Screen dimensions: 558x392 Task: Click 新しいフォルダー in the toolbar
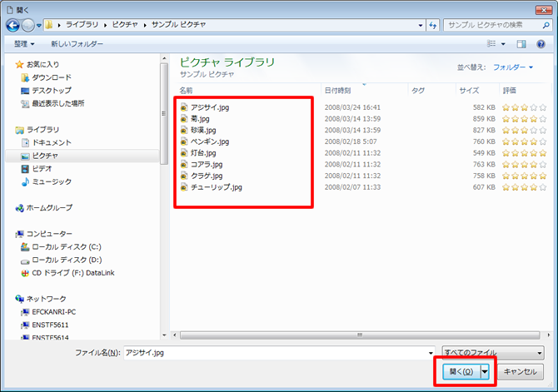point(77,44)
